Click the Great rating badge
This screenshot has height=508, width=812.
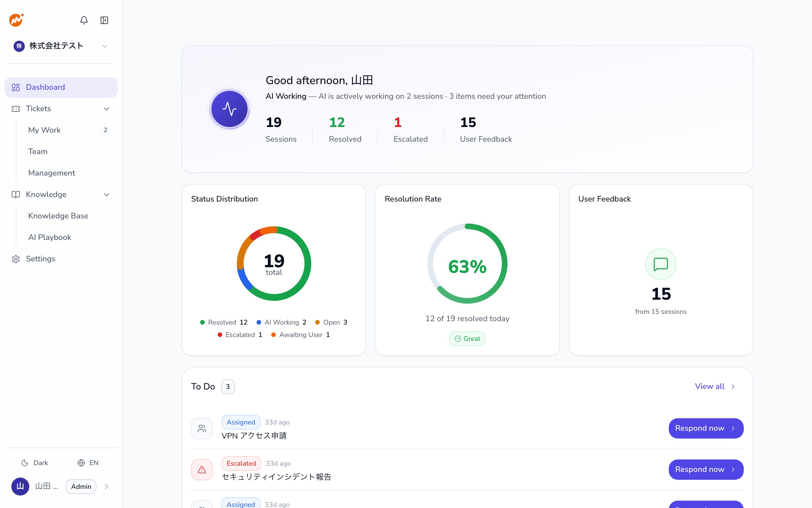(x=467, y=339)
